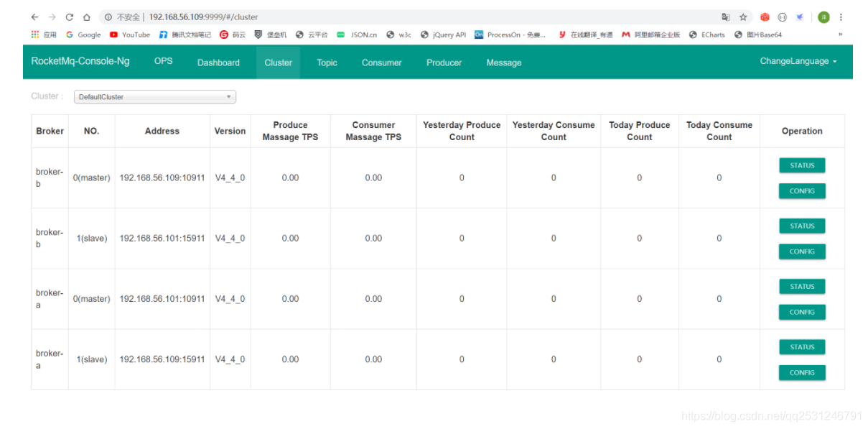Open the OPS tab
Image resolution: width=868 pixels, height=429 pixels.
coord(164,62)
